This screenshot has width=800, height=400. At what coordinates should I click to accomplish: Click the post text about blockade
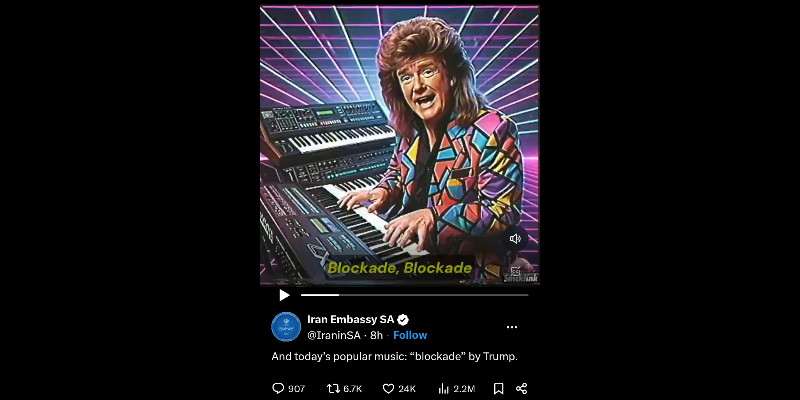[x=394, y=357]
